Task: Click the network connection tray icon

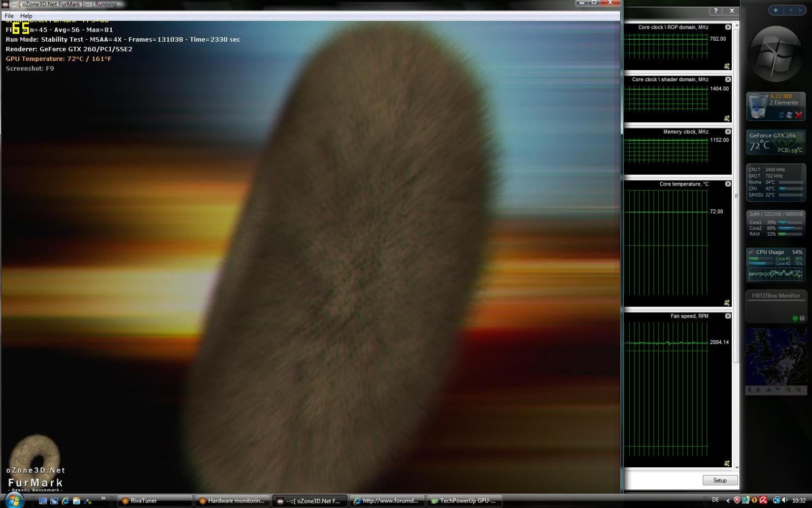Action: pos(776,500)
